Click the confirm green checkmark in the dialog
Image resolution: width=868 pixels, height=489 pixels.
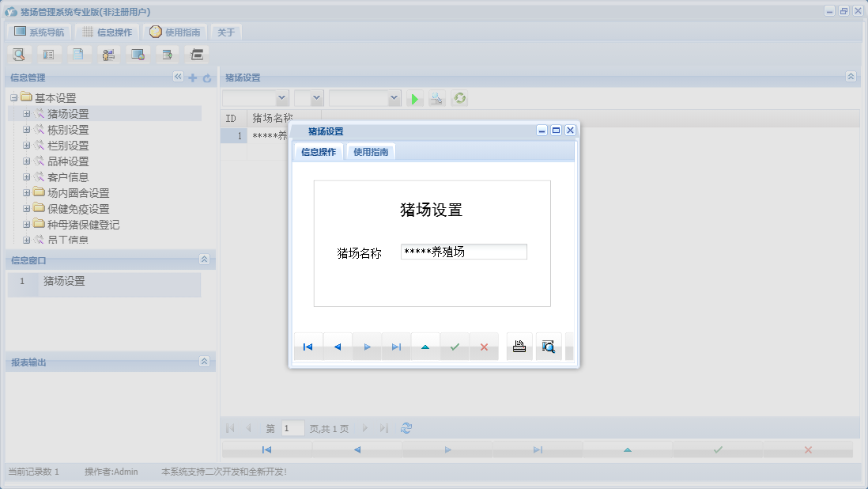455,346
